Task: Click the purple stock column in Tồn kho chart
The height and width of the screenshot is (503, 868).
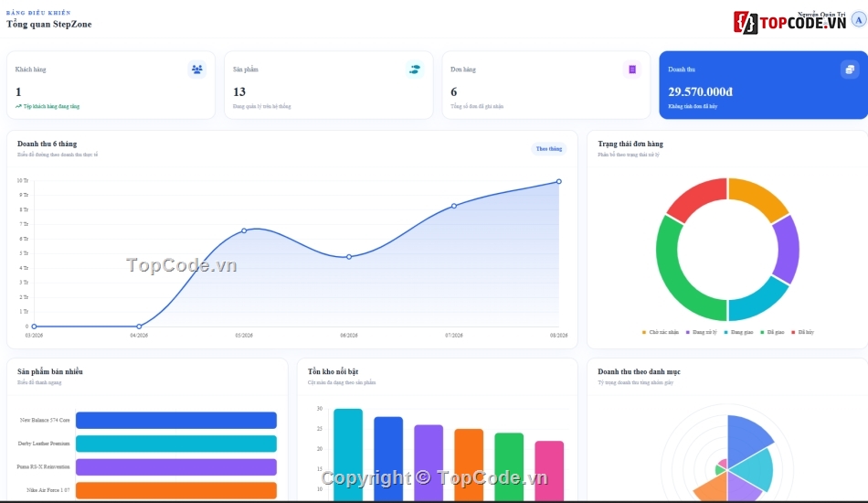Action: pos(429,463)
